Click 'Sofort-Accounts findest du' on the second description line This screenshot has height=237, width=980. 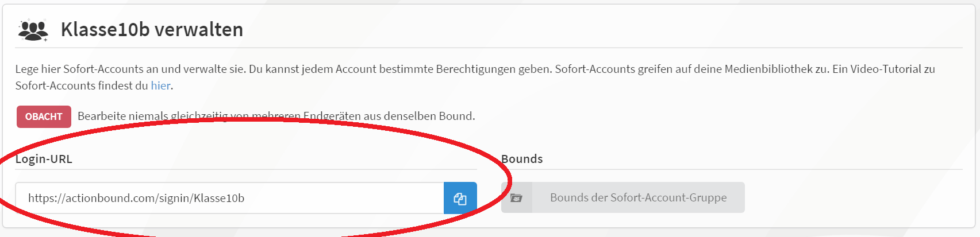click(81, 86)
